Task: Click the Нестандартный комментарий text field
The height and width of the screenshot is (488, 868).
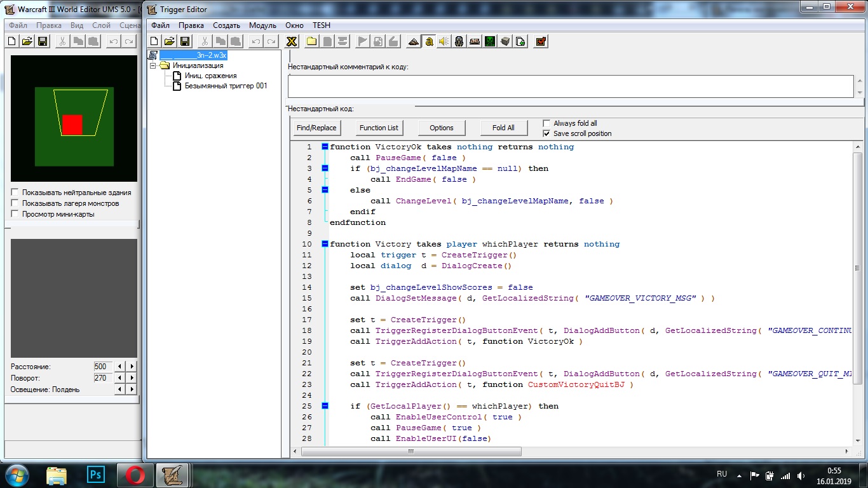Action: pyautogui.click(x=571, y=86)
